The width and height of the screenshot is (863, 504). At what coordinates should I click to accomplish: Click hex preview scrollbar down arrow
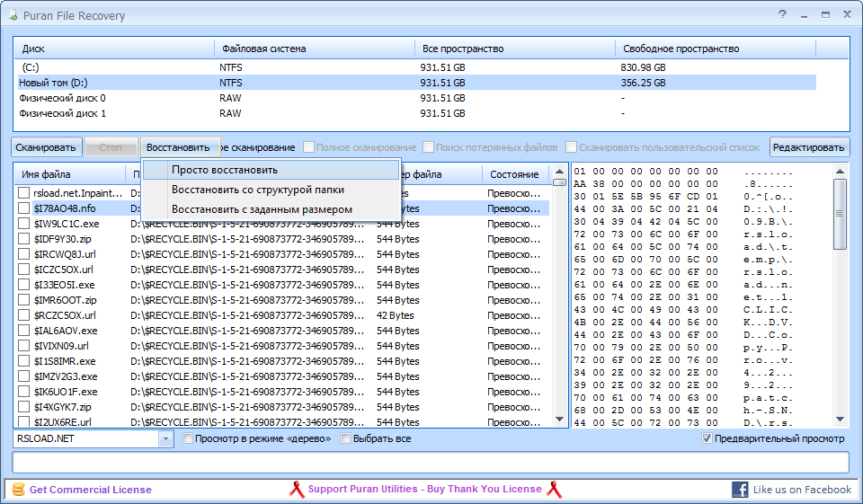(840, 420)
